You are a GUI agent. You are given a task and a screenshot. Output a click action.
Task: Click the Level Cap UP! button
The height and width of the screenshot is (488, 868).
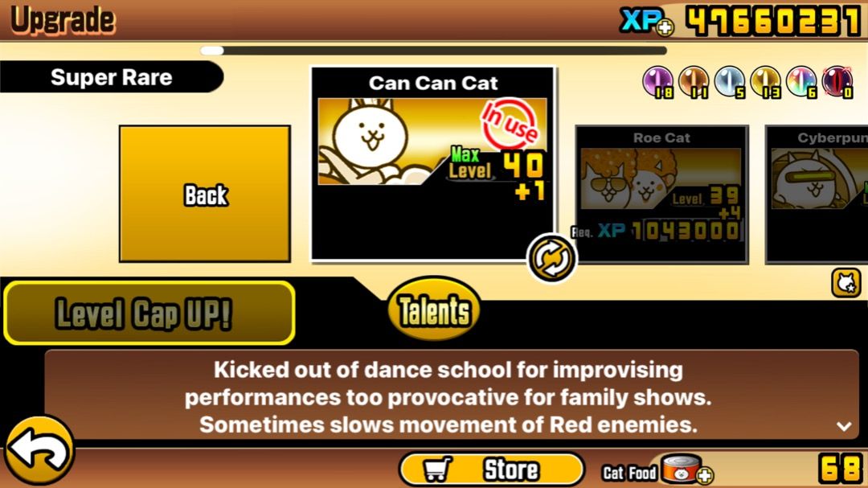(149, 313)
